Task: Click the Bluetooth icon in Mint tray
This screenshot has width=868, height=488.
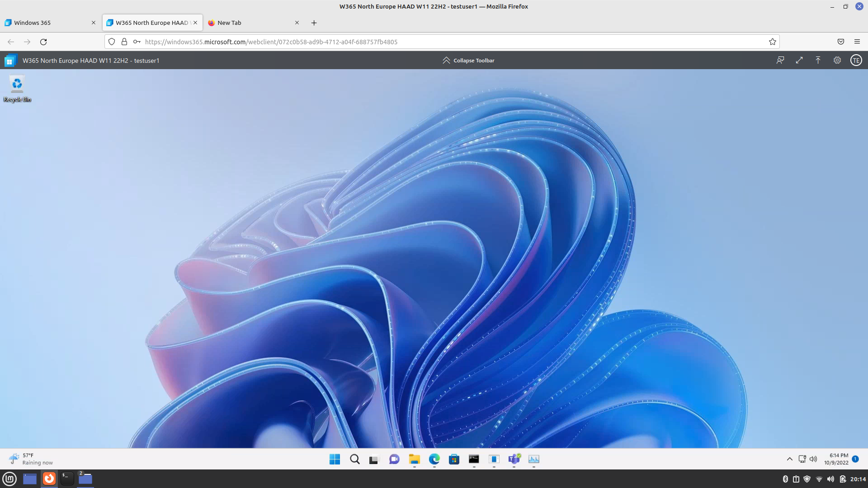Action: coord(785,479)
